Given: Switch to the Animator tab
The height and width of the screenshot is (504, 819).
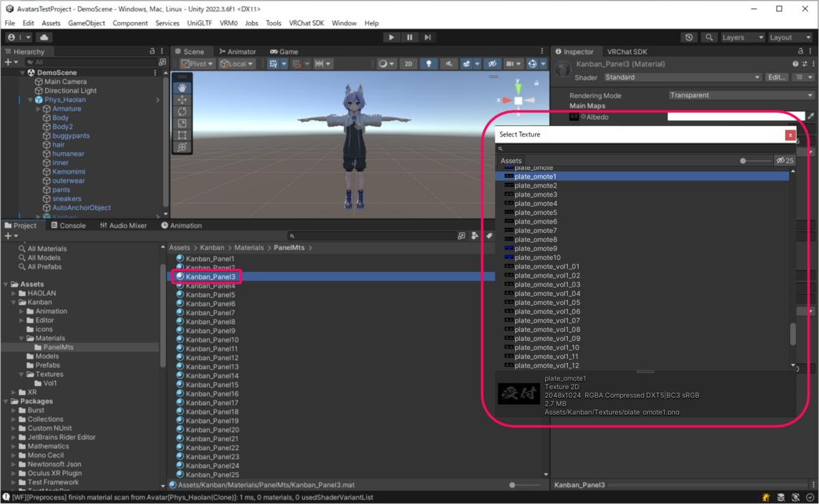Looking at the screenshot, I should click(x=238, y=51).
